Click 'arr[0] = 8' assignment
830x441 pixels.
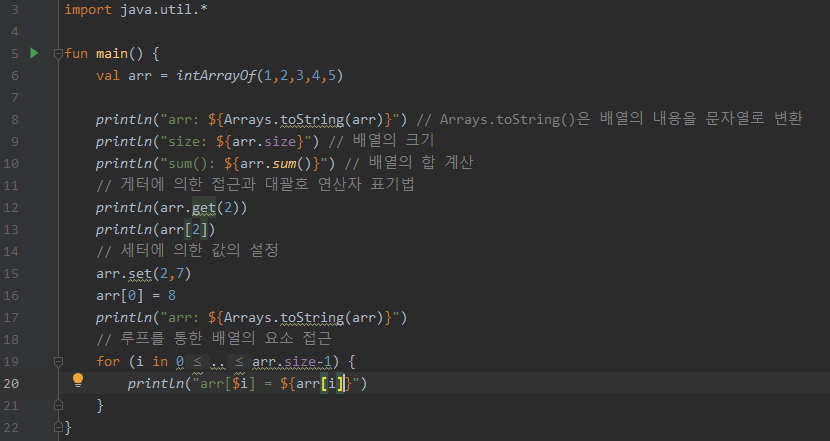pos(136,295)
